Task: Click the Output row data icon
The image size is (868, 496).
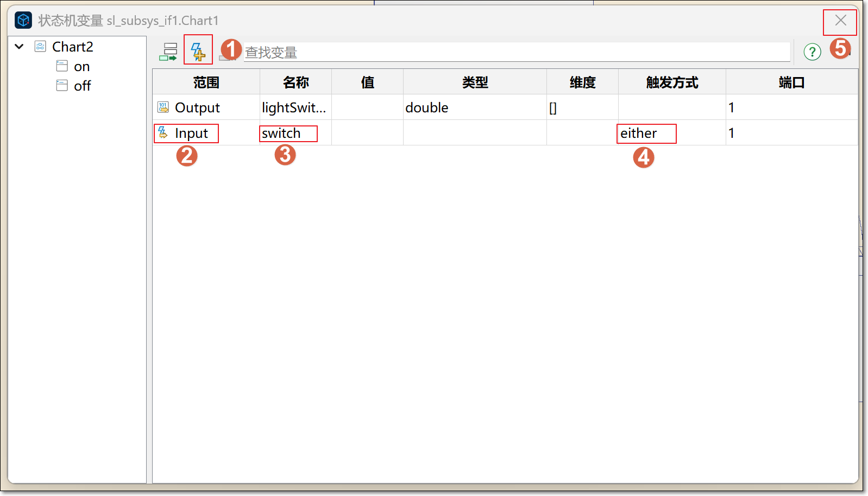Action: point(163,107)
